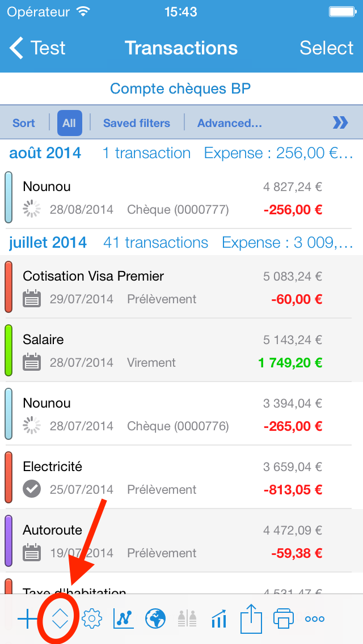
Task: Open the share export icon
Action: click(x=251, y=618)
